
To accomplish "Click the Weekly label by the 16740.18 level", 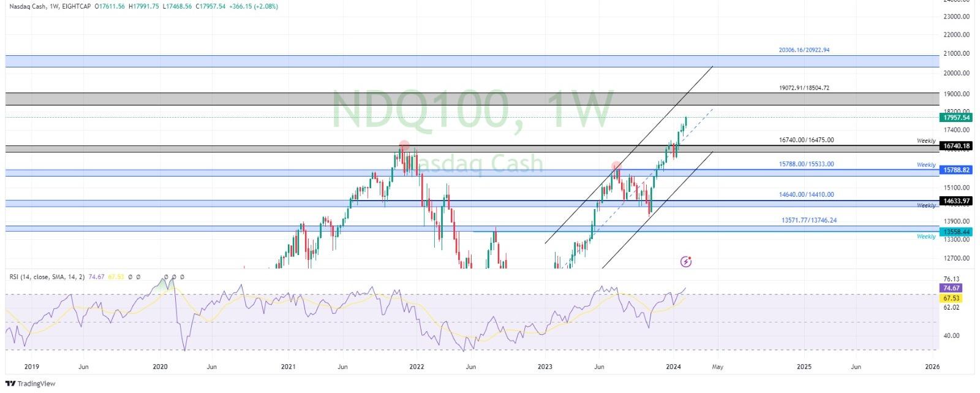I will tap(926, 141).
